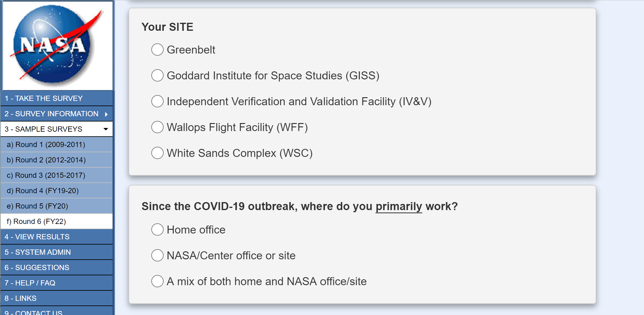The height and width of the screenshot is (315, 644).
Task: Open the Help / FAQ page
Action: [30, 283]
